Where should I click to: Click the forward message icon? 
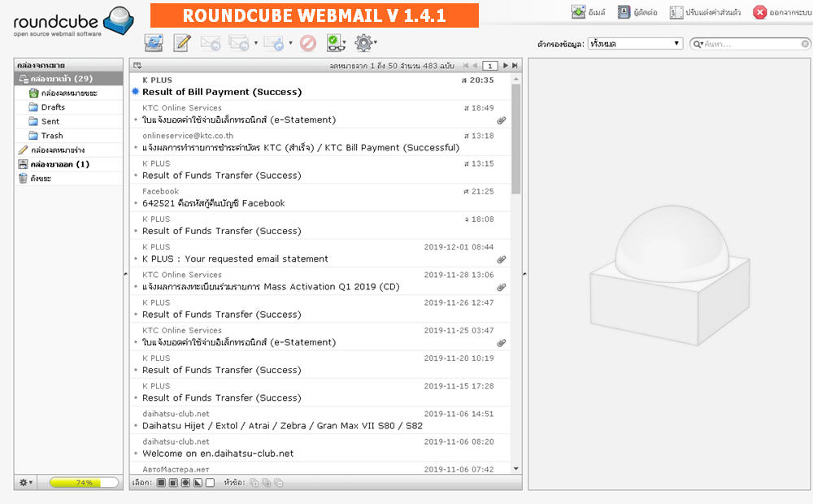[x=274, y=43]
